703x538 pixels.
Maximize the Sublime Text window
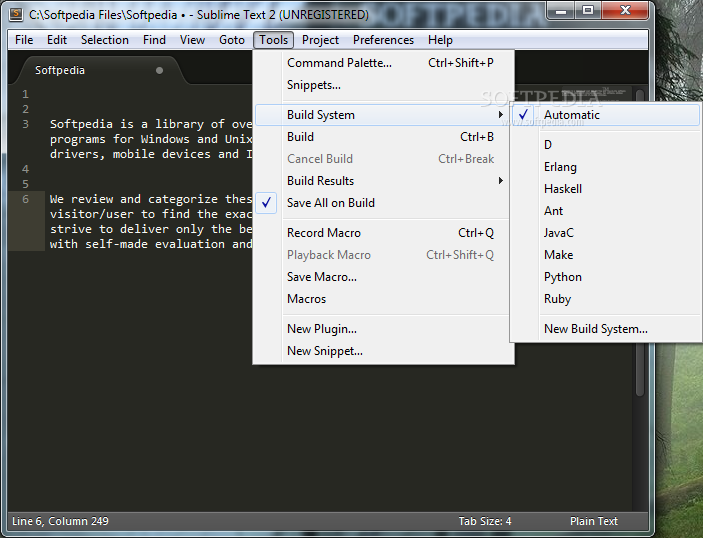(x=588, y=10)
